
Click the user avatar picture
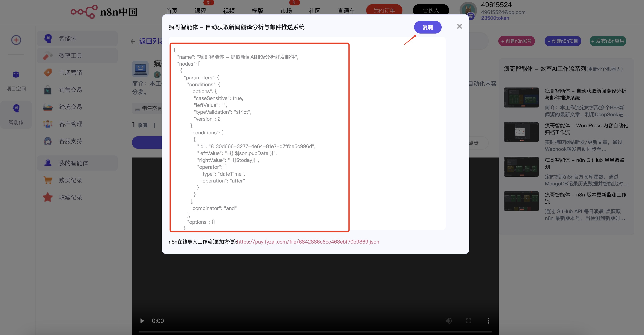(x=468, y=10)
